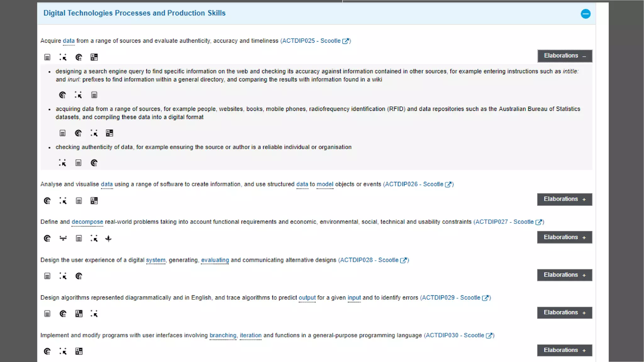Open the 'decompose' glossary link
This screenshot has height=362, width=644.
click(x=87, y=222)
